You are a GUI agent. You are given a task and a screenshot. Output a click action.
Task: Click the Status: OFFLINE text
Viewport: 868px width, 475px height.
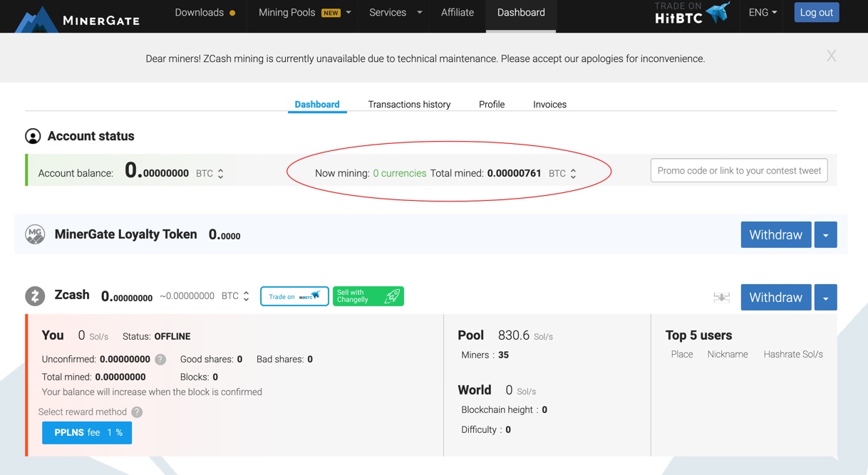tap(156, 336)
